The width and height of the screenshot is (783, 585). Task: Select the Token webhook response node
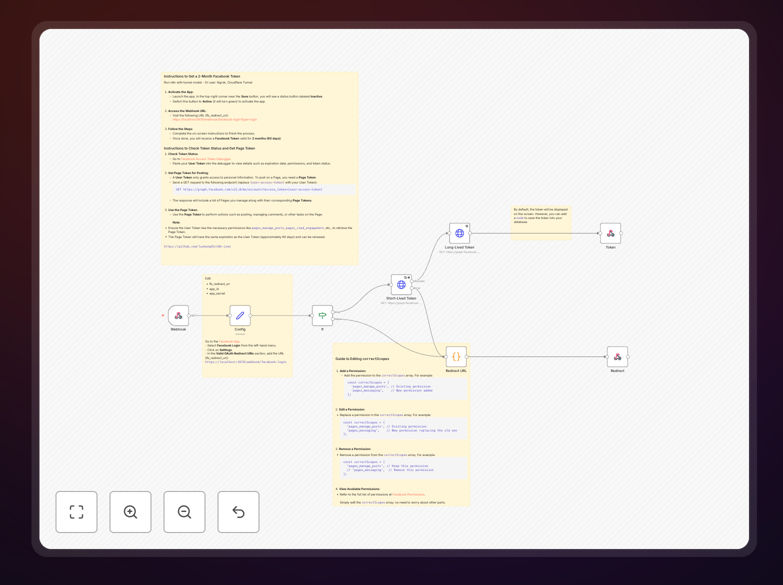pos(610,233)
